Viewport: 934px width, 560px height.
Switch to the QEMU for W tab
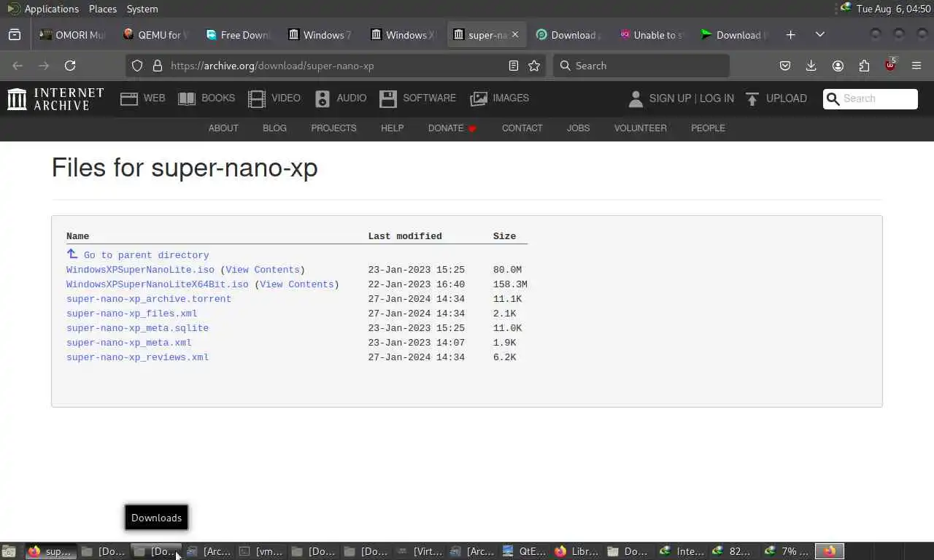point(156,35)
